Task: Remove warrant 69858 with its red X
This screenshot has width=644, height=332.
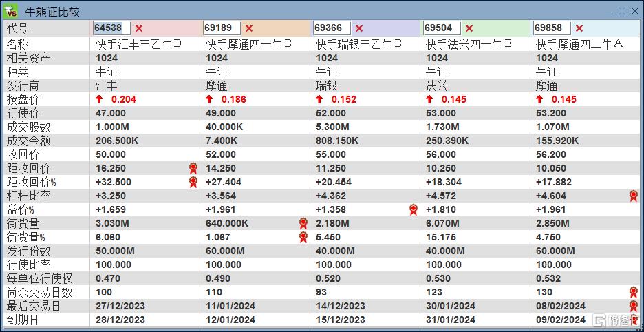Action: coord(579,28)
